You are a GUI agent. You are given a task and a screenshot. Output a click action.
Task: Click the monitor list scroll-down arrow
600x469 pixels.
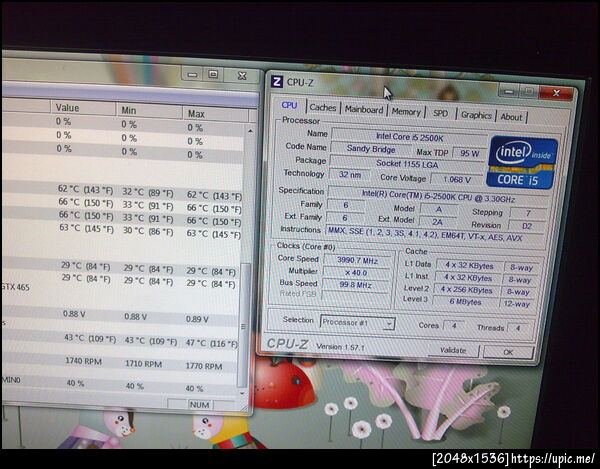click(242, 393)
